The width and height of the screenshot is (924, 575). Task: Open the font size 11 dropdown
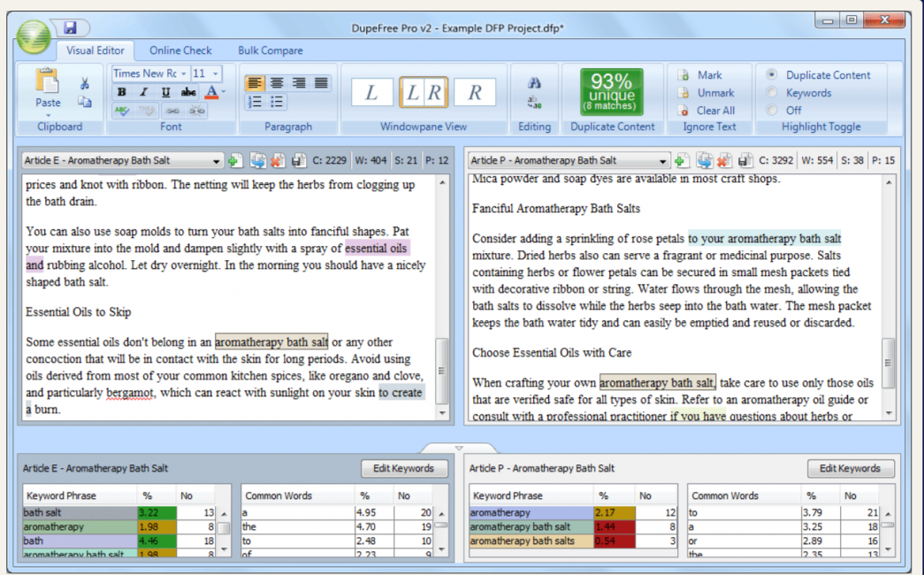click(x=216, y=73)
